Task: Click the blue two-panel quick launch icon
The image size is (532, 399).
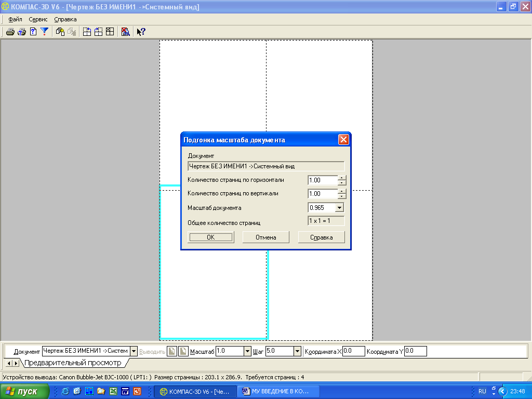Action: click(x=89, y=391)
